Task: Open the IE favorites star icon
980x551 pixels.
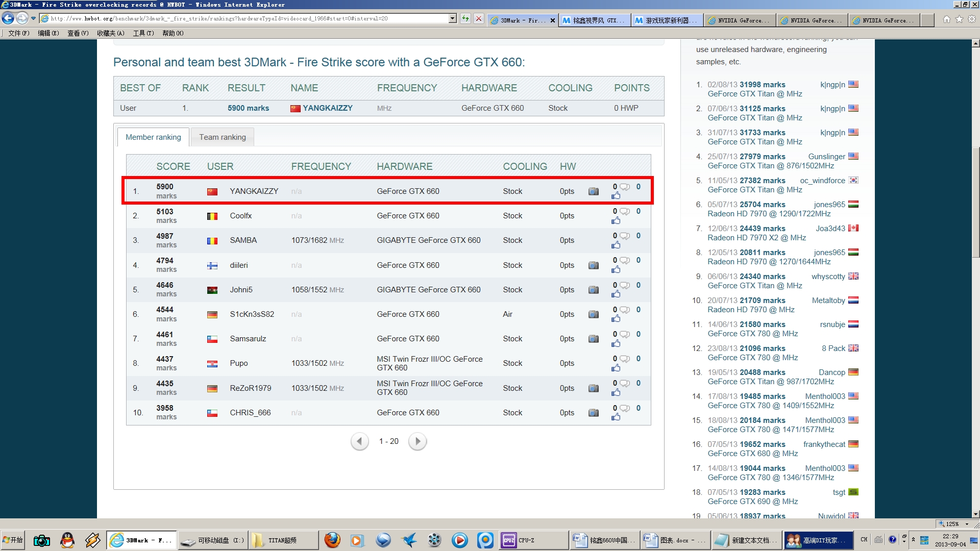Action: coord(959,19)
